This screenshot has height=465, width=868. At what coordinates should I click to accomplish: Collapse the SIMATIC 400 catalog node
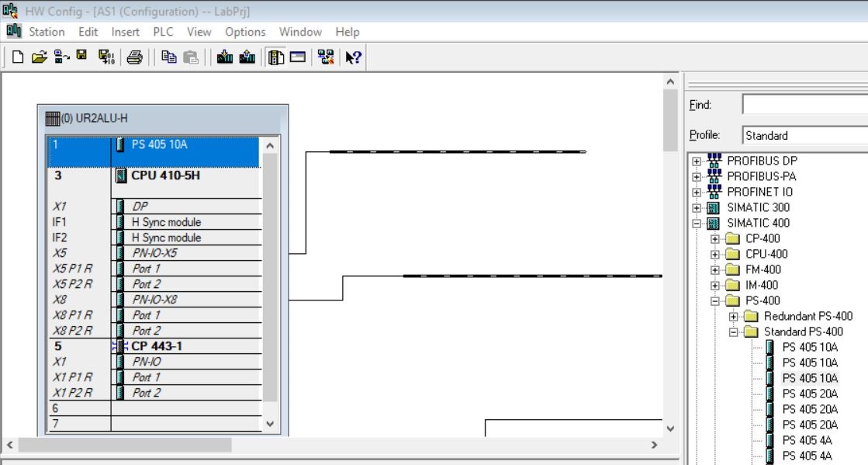click(697, 224)
